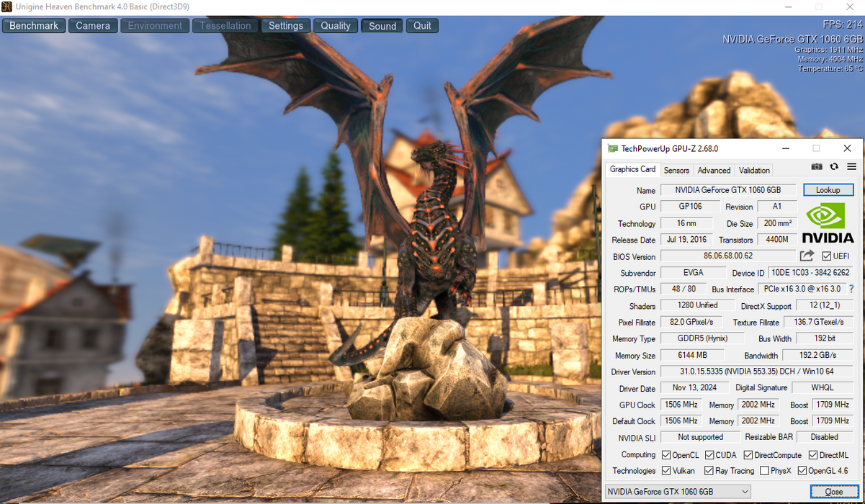Toggle the DirectML checkbox
Image resolution: width=865 pixels, height=504 pixels.
pos(813,455)
